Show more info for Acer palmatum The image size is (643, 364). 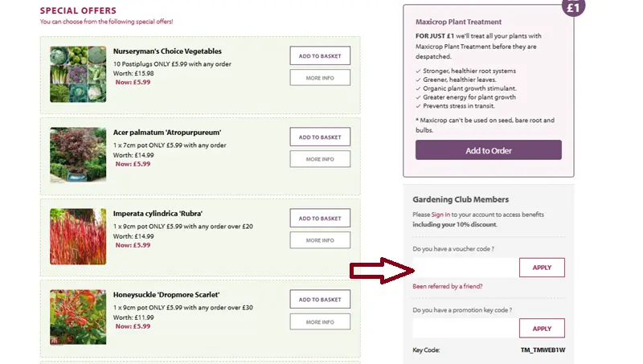coord(320,159)
